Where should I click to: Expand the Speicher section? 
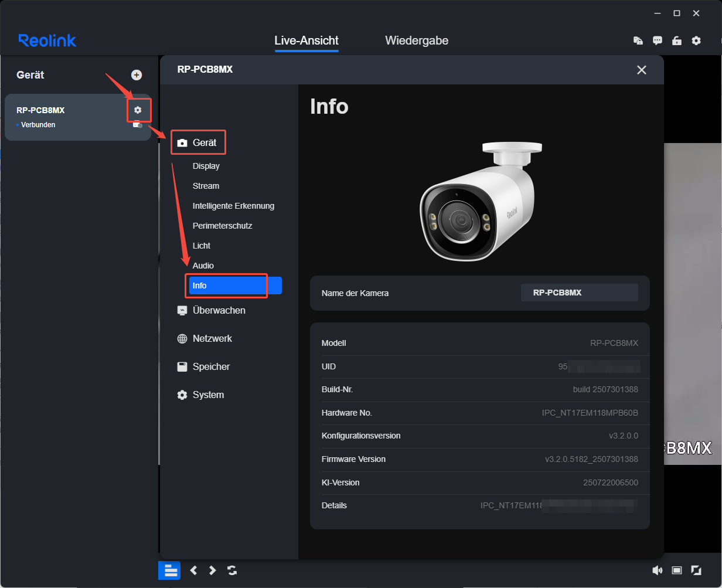point(211,366)
